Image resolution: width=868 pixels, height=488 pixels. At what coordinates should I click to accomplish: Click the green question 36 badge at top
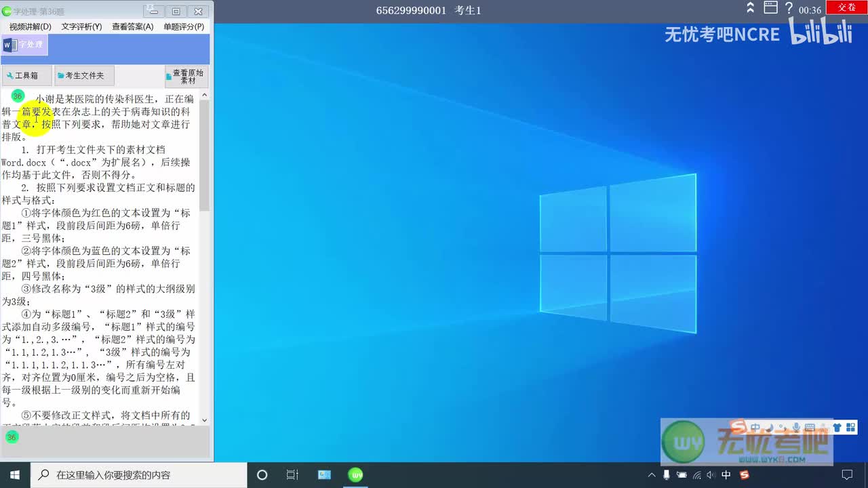pos(18,96)
